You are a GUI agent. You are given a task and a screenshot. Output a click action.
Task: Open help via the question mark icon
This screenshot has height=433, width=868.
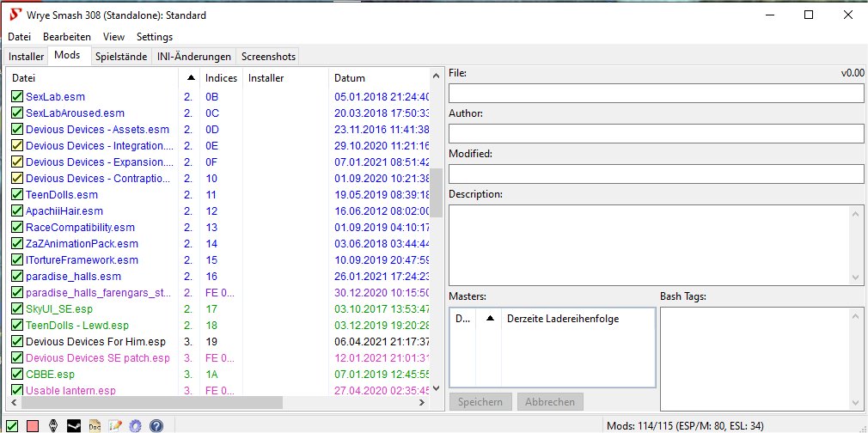point(156,426)
